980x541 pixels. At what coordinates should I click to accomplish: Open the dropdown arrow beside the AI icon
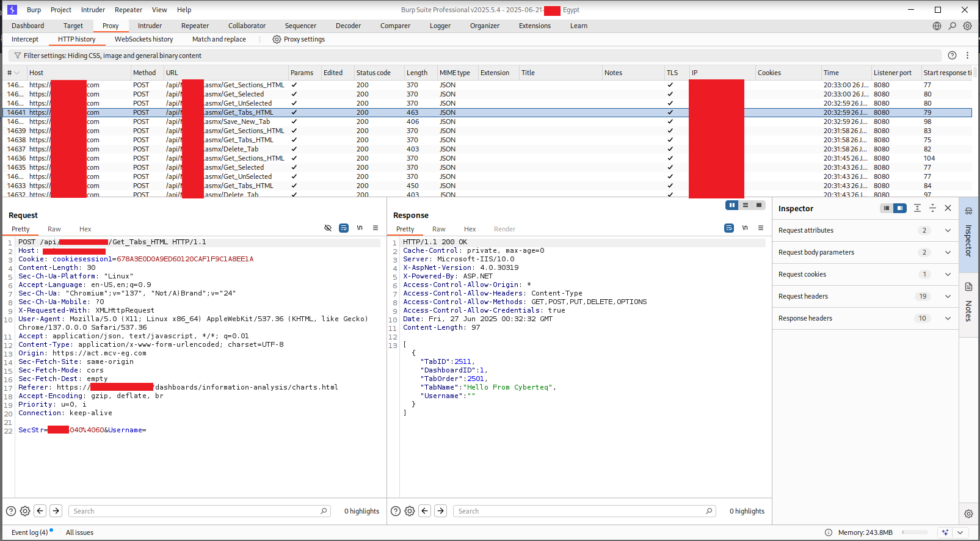[960, 532]
